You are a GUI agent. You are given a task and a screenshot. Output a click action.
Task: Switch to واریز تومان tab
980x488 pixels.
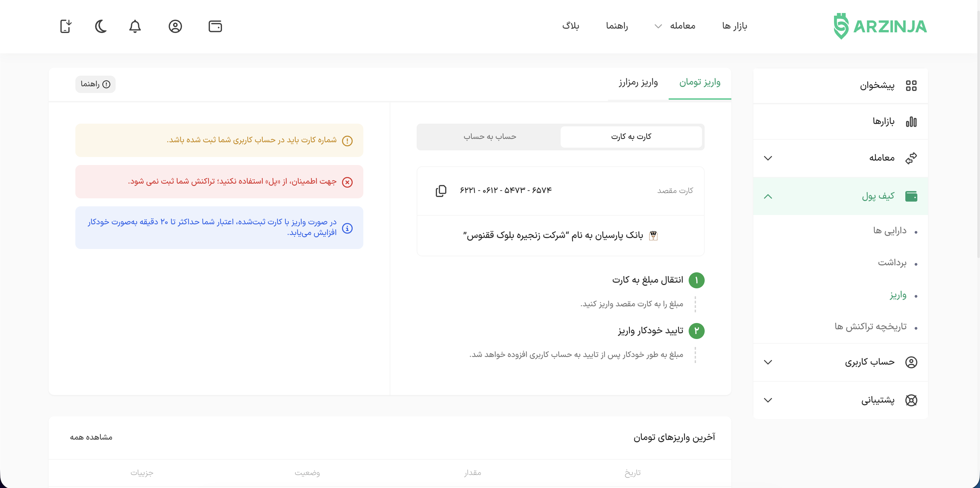coord(700,83)
